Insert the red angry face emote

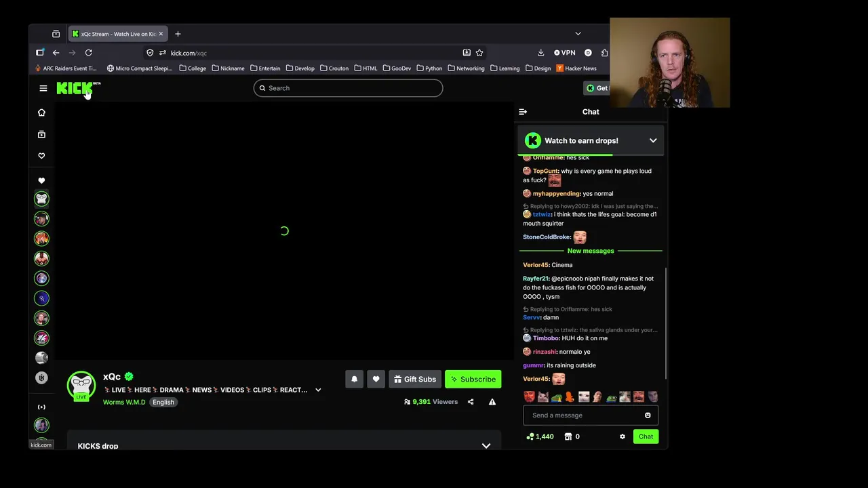click(529, 397)
